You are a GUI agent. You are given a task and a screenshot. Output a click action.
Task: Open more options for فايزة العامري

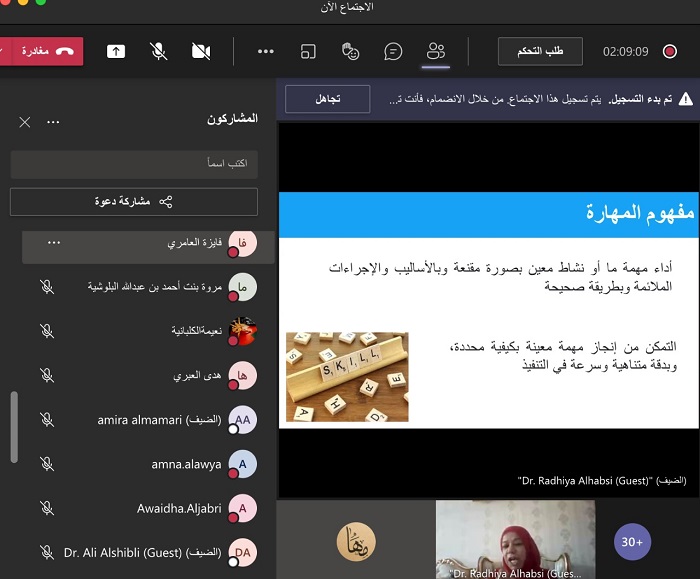click(x=54, y=242)
